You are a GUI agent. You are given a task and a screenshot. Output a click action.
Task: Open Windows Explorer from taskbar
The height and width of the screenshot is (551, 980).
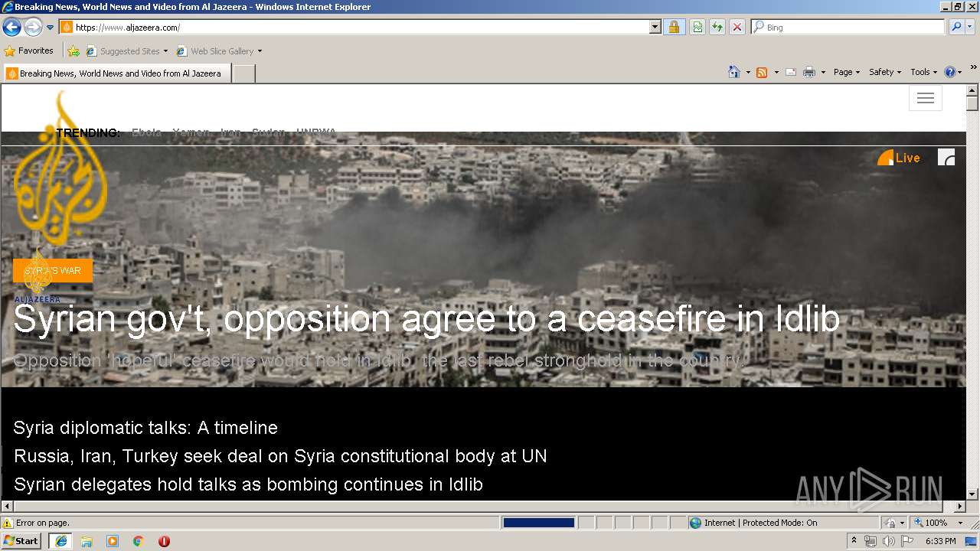click(87, 541)
